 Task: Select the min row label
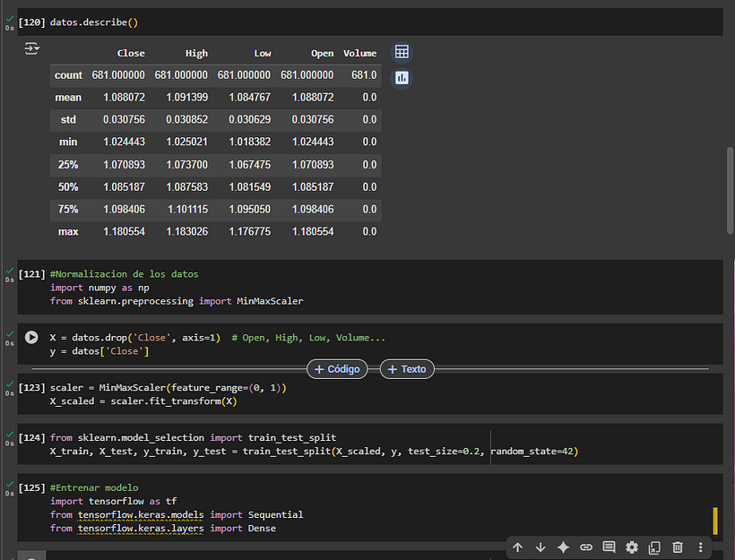(x=68, y=142)
